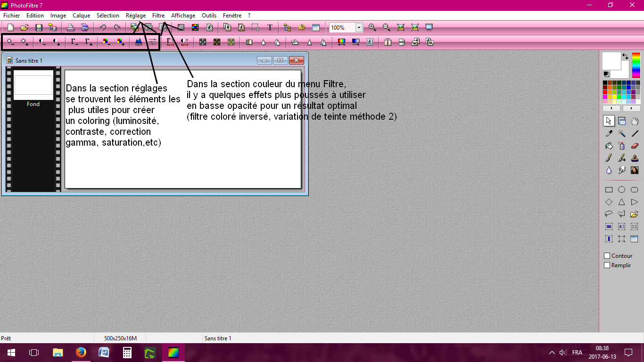Choose the Ellipse selection shape
This screenshot has height=362, width=644.
pyautogui.click(x=621, y=190)
